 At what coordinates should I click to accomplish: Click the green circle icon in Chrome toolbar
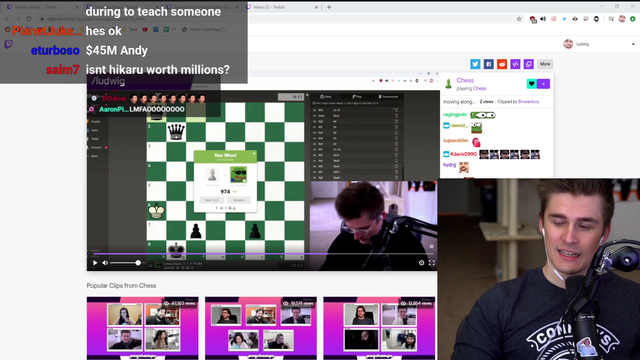pyautogui.click(x=633, y=19)
